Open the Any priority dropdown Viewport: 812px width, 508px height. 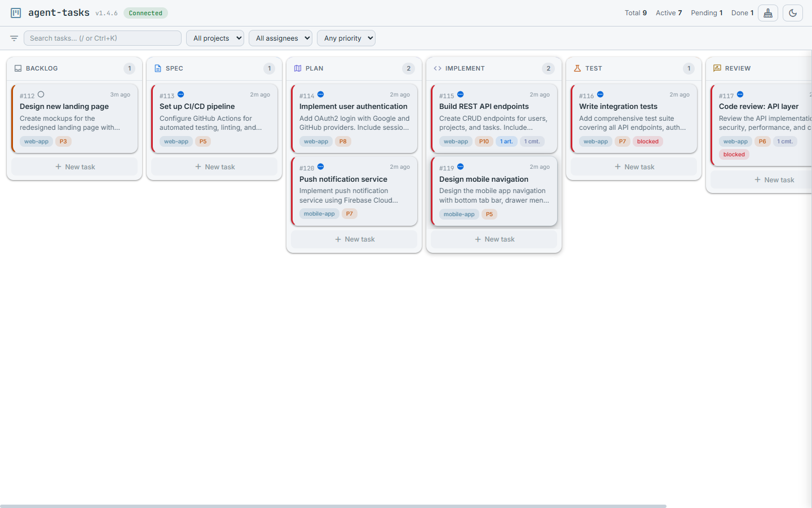coord(346,38)
